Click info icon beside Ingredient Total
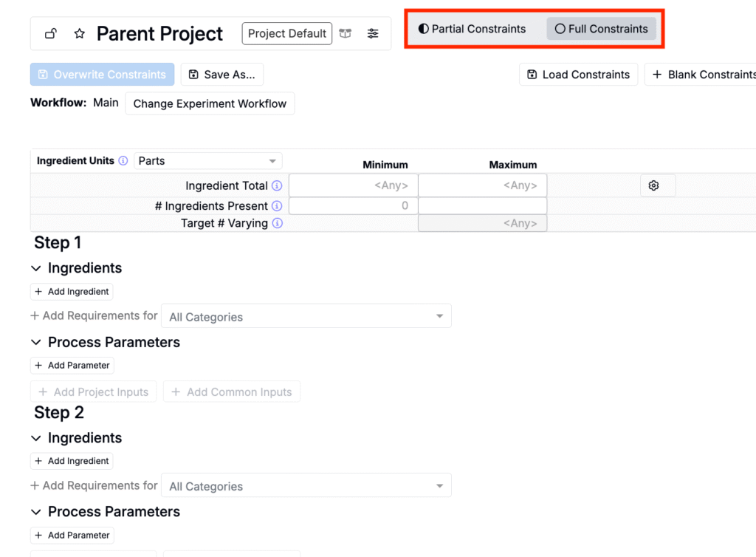 coord(277,186)
